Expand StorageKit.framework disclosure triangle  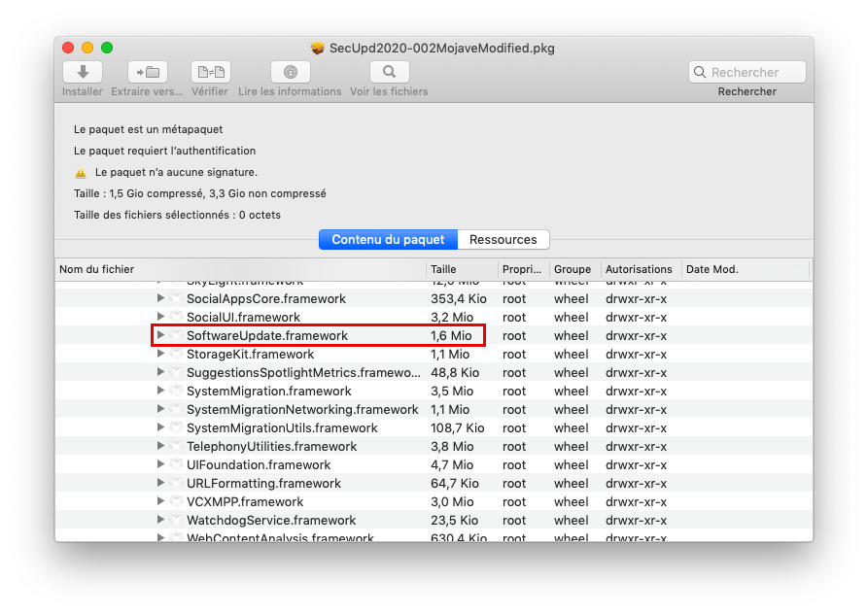(160, 354)
